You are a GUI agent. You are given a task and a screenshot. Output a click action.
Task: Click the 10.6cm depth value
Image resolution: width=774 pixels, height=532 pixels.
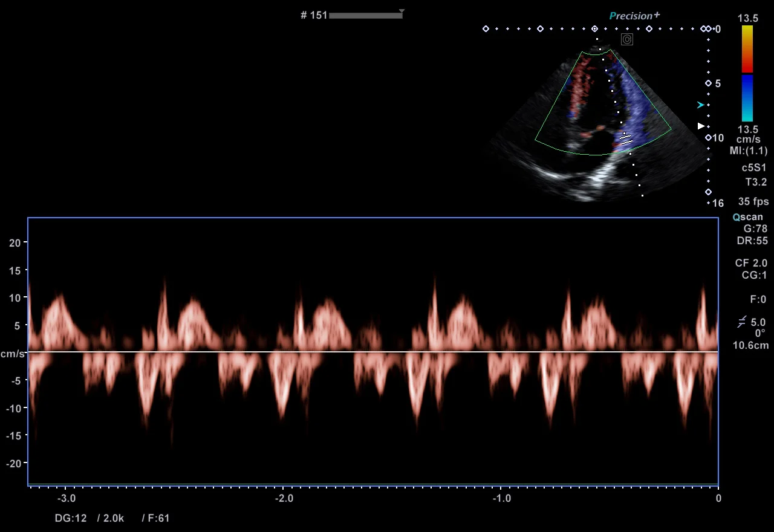pyautogui.click(x=750, y=345)
